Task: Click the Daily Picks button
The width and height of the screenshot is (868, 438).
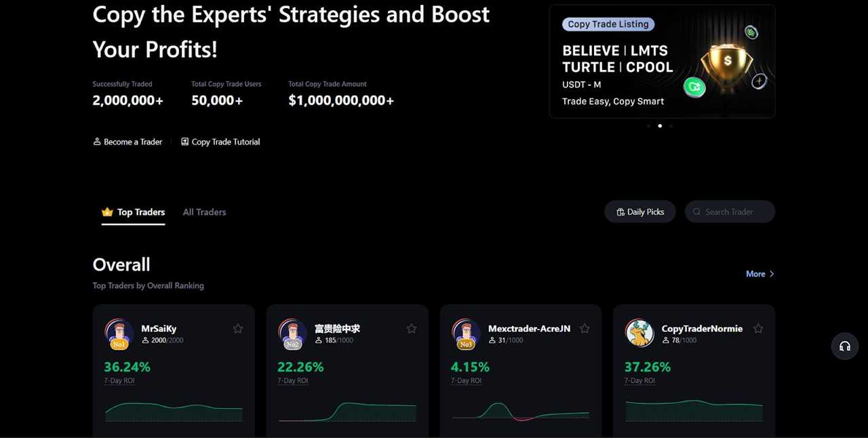Action: pos(639,212)
